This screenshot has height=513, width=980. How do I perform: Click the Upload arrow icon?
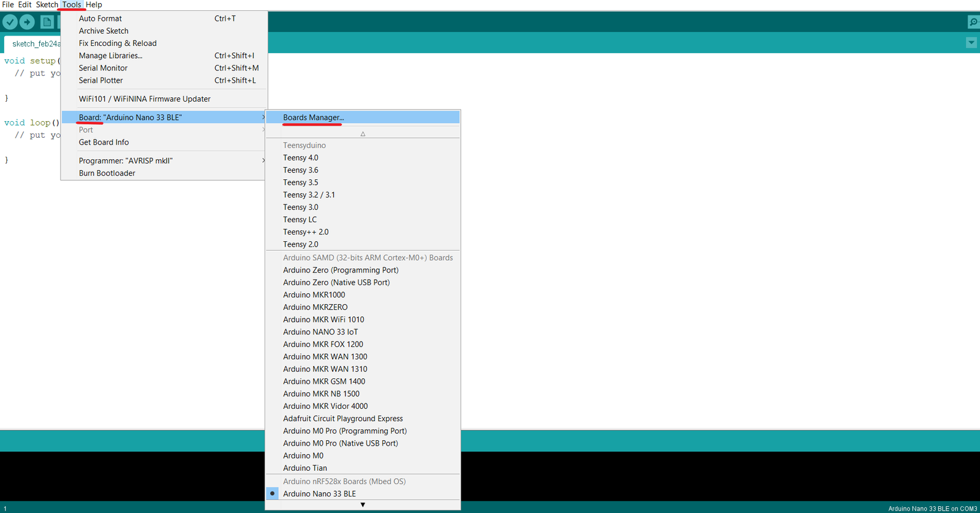point(27,22)
